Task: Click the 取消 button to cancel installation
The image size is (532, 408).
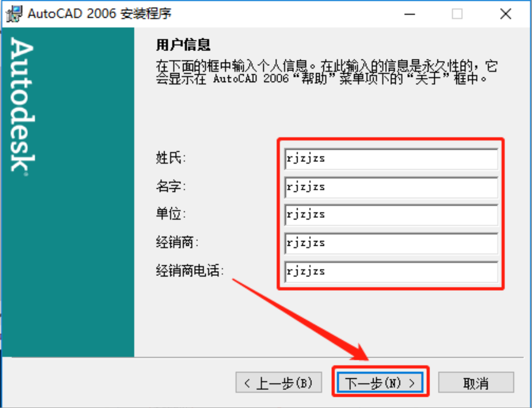Action: pyautogui.click(x=476, y=383)
